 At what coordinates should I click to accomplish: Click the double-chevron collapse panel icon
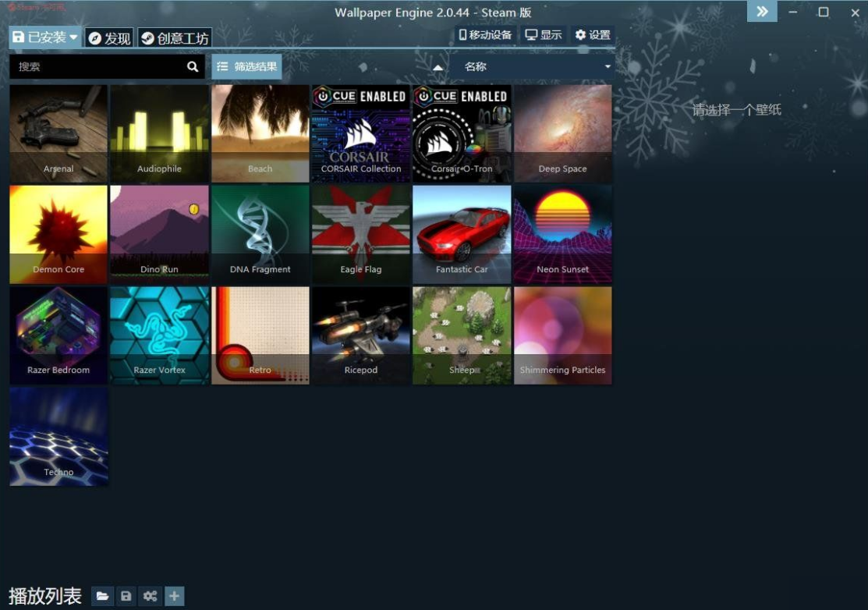(x=762, y=11)
